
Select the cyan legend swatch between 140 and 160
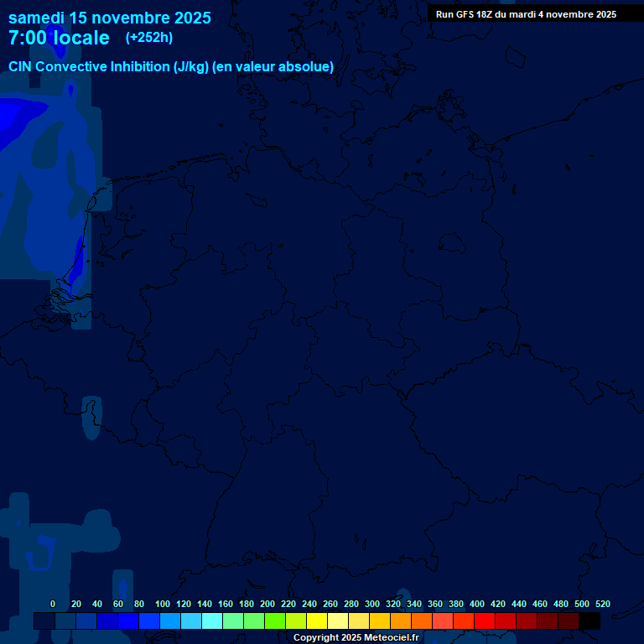point(212,621)
